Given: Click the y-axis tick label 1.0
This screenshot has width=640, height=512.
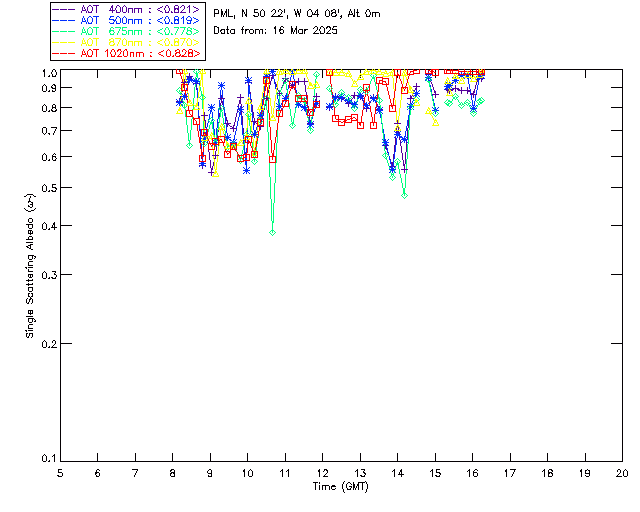Looking at the screenshot, I should tap(48, 73).
